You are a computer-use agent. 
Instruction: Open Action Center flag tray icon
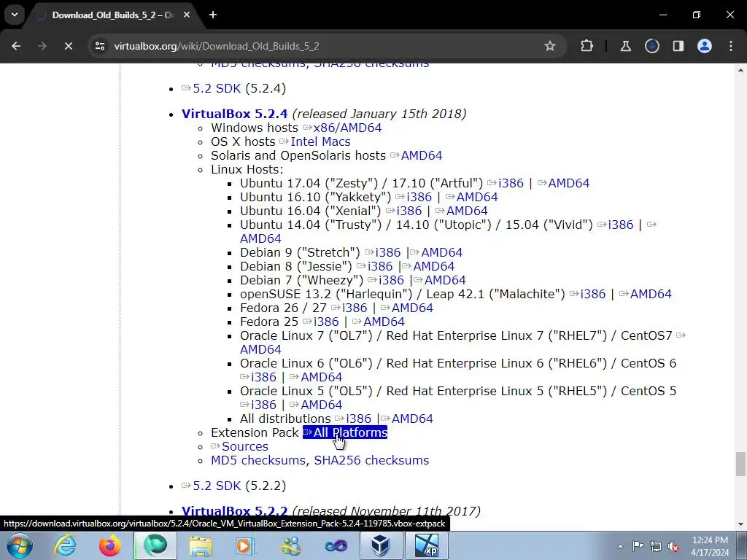tap(638, 546)
